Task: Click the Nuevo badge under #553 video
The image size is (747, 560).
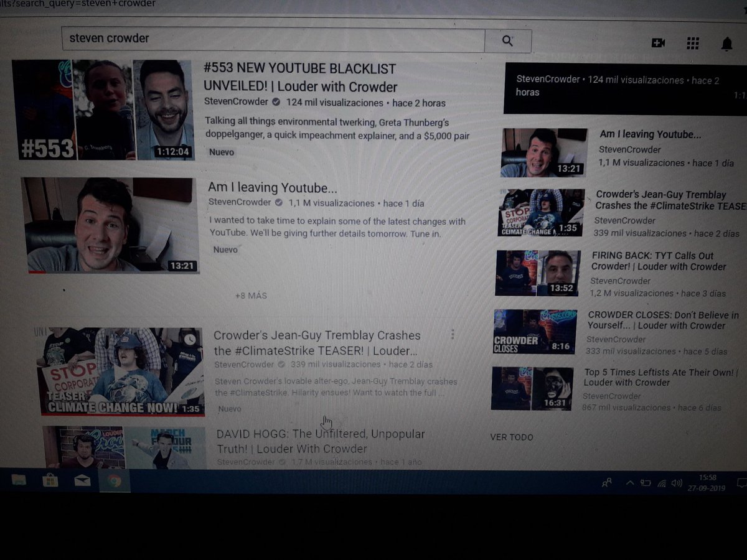Action: pos(221,152)
